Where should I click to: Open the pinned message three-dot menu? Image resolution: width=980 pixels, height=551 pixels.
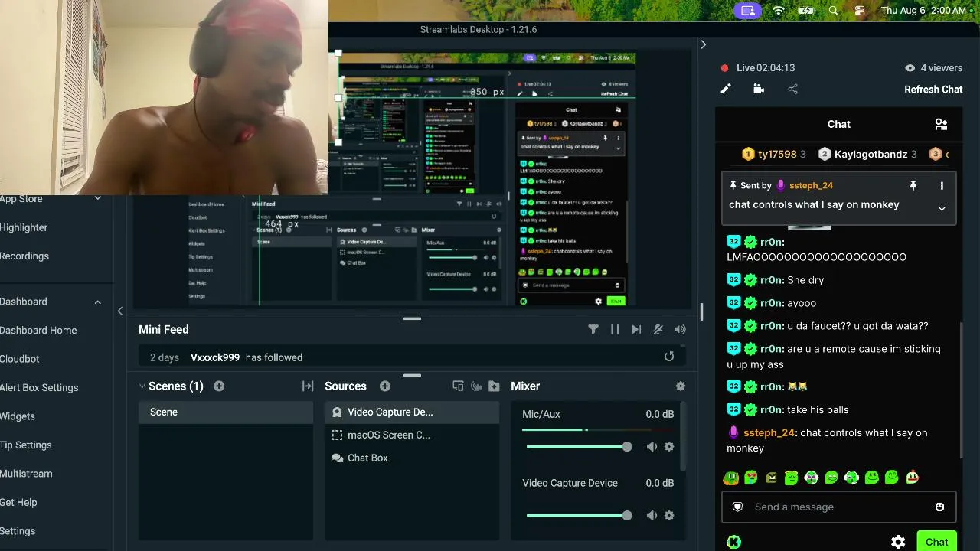pos(942,185)
